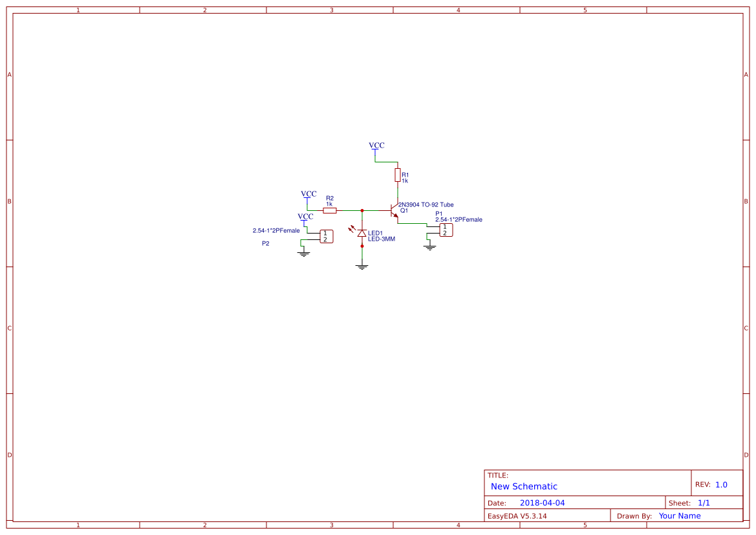The height and width of the screenshot is (535, 756).
Task: Click the EasyEDA V5.3.14 version text
Action: [517, 516]
